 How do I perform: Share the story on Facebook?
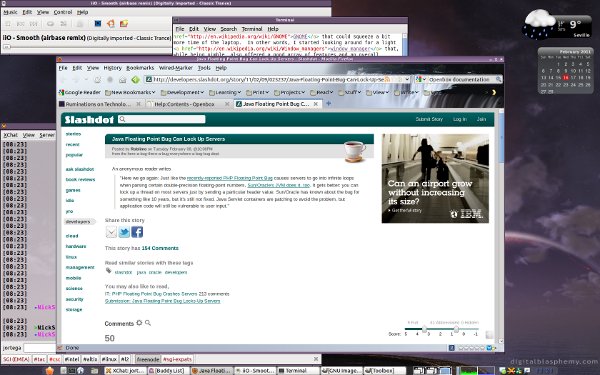coord(137,232)
